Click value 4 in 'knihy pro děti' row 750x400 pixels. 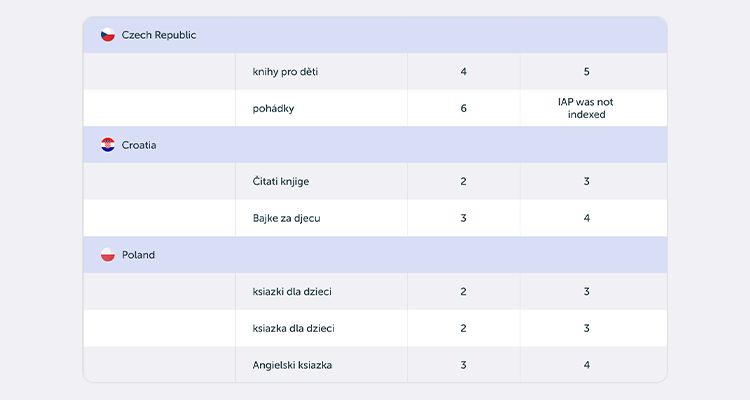pyautogui.click(x=463, y=72)
